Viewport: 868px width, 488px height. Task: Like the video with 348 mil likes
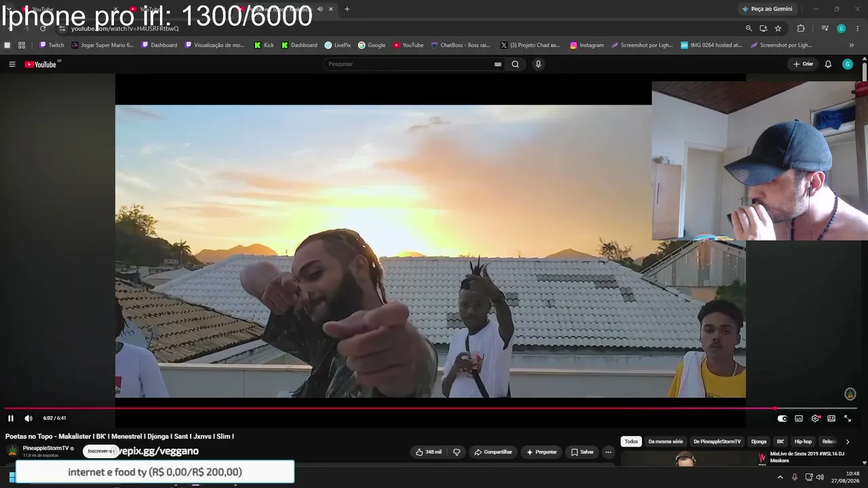pyautogui.click(x=429, y=452)
